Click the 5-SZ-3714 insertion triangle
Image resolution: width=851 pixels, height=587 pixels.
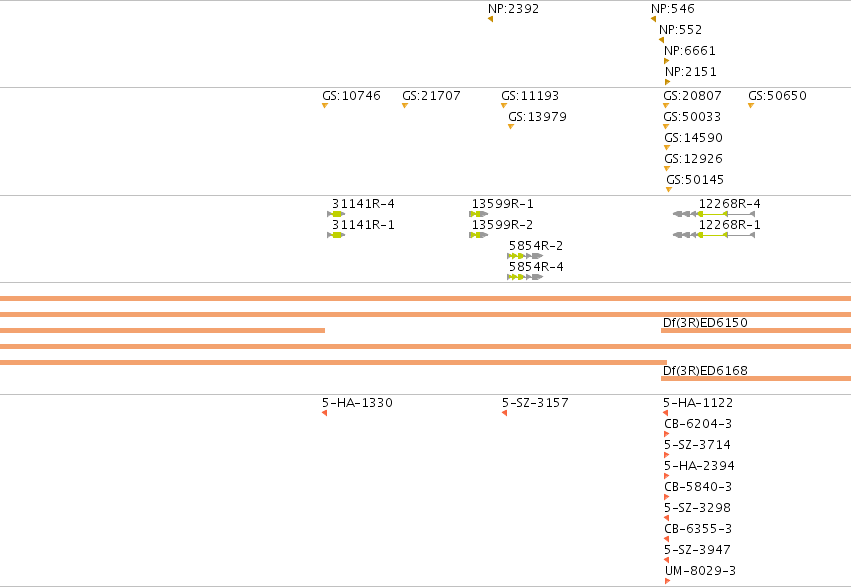(667, 455)
